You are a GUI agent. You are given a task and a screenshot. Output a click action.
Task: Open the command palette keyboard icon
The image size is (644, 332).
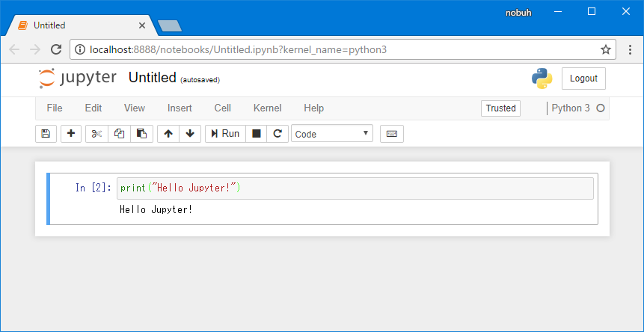point(392,134)
